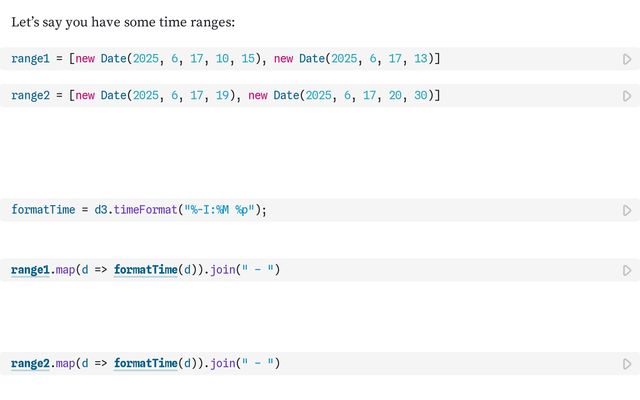This screenshot has width=640, height=400.
Task: Follow the formatTime reference in the range1.map cell
Action: pyautogui.click(x=146, y=270)
